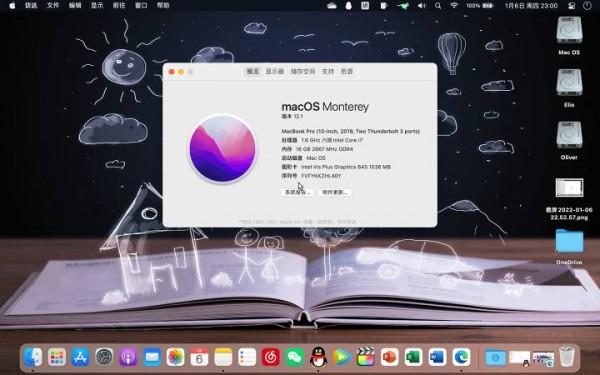Open the blue Downloads folder in Dock
Image resolution: width=600 pixels, height=375 pixels.
pyautogui.click(x=496, y=358)
